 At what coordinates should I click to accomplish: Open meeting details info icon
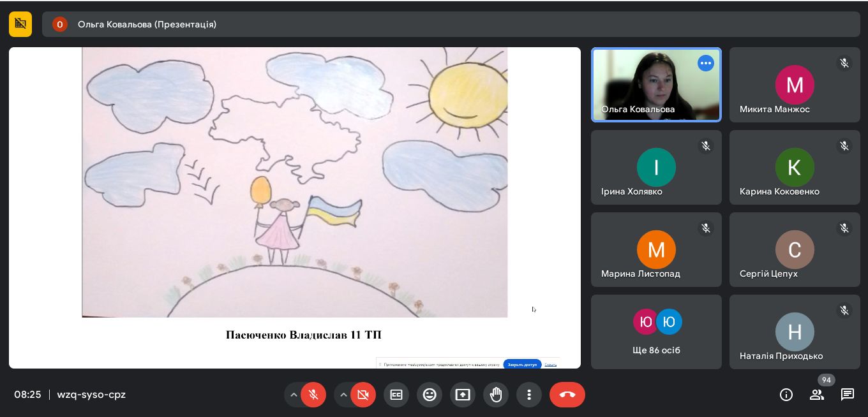click(x=786, y=395)
